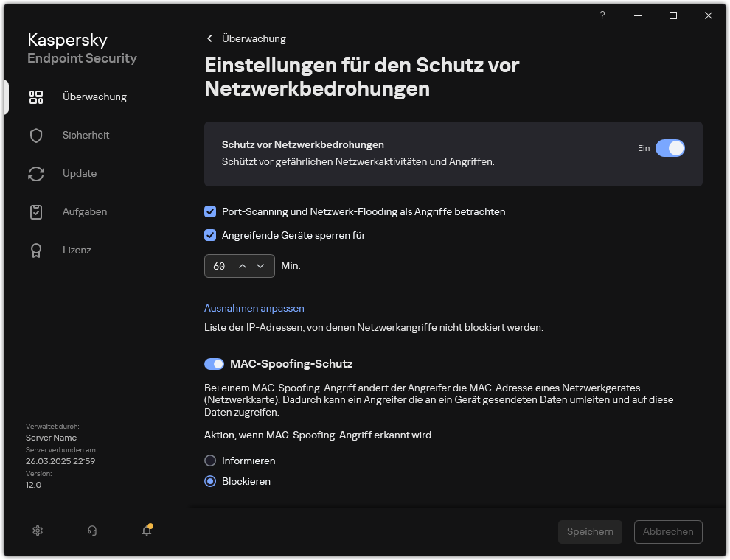Decrease the minutes value with the down arrow

click(x=260, y=265)
